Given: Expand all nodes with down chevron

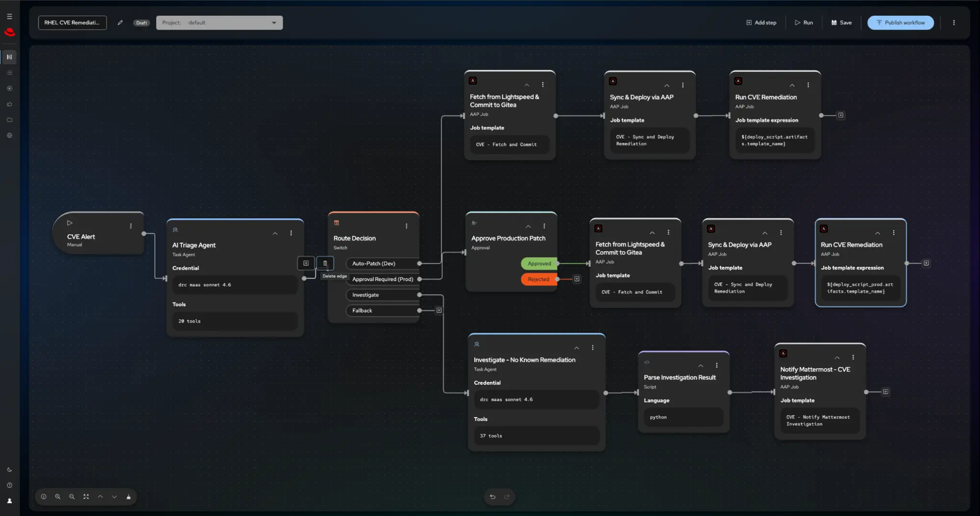Looking at the screenshot, I should [x=114, y=496].
